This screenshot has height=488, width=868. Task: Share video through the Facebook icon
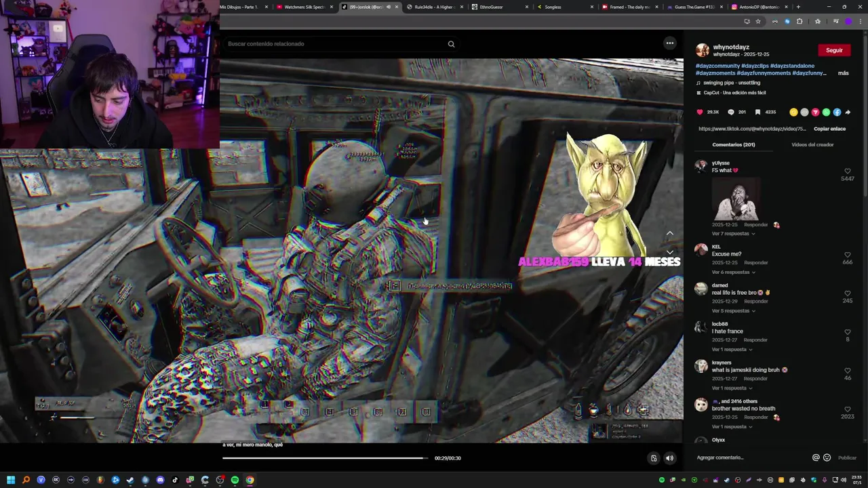[837, 113]
